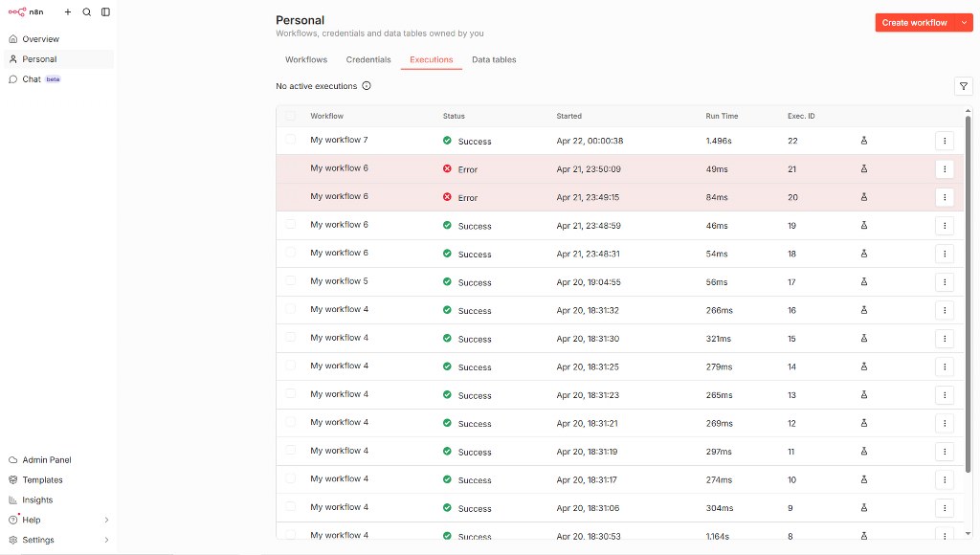The height and width of the screenshot is (555, 980).
Task: Tick checkbox for execution ID 18
Action: tap(291, 252)
